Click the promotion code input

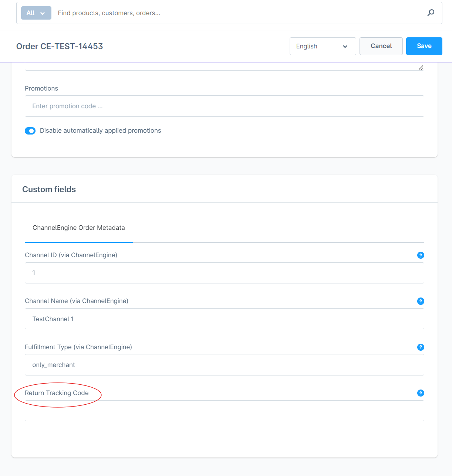(x=224, y=106)
